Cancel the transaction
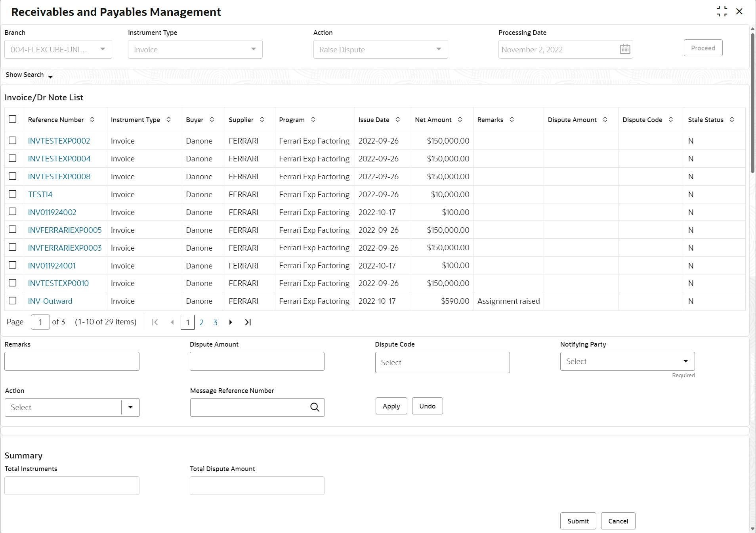This screenshot has height=533, width=756. pyautogui.click(x=618, y=521)
